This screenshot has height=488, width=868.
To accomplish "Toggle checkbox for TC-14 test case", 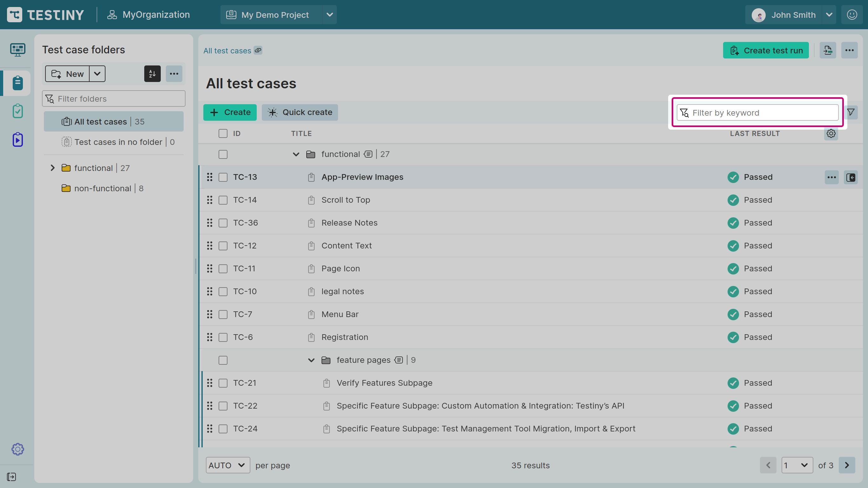I will [x=223, y=200].
